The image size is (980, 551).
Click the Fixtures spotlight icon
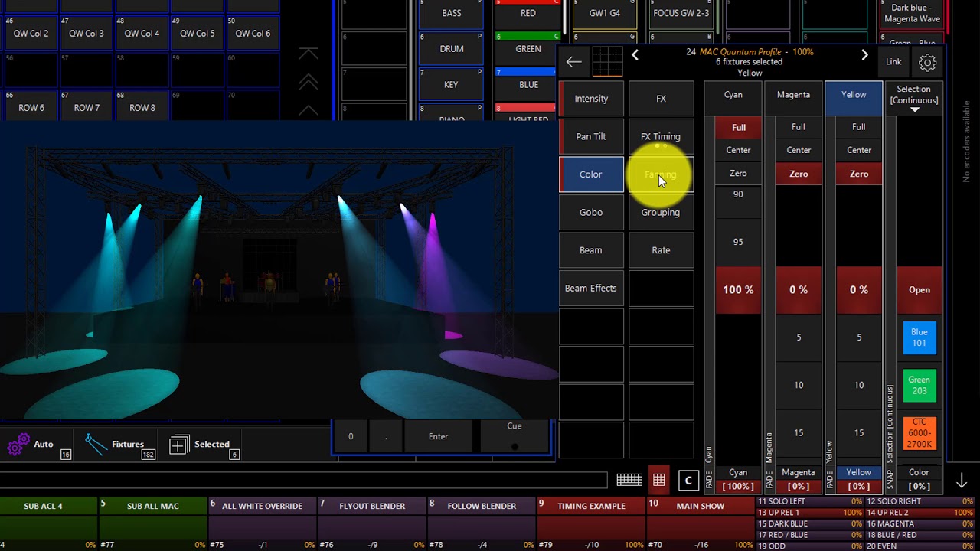click(96, 445)
